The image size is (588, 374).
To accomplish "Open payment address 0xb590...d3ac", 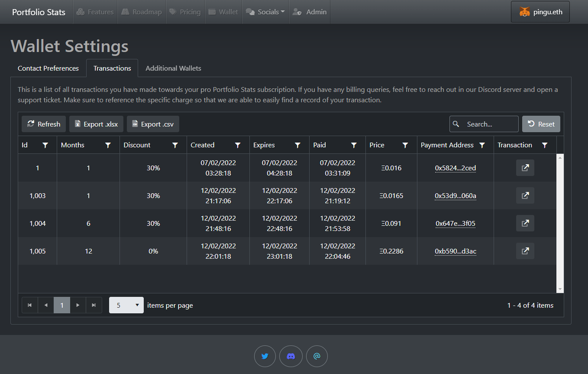I will coord(456,251).
